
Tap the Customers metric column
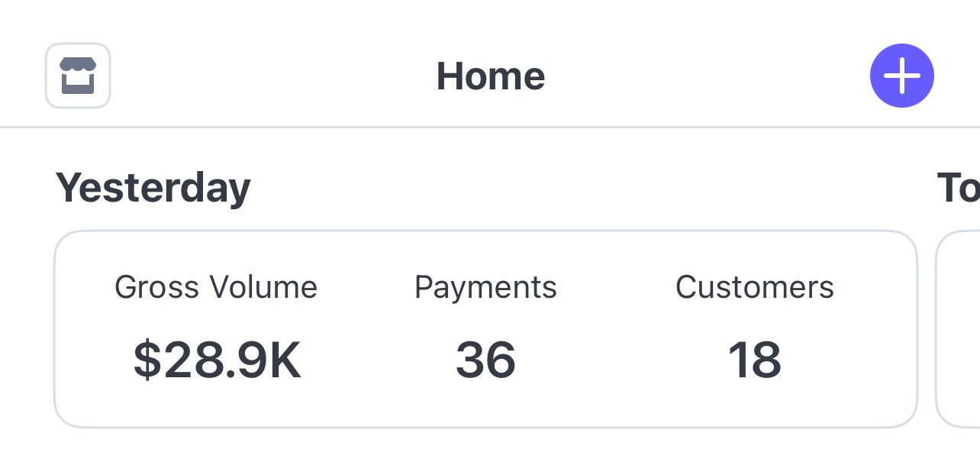(755, 328)
